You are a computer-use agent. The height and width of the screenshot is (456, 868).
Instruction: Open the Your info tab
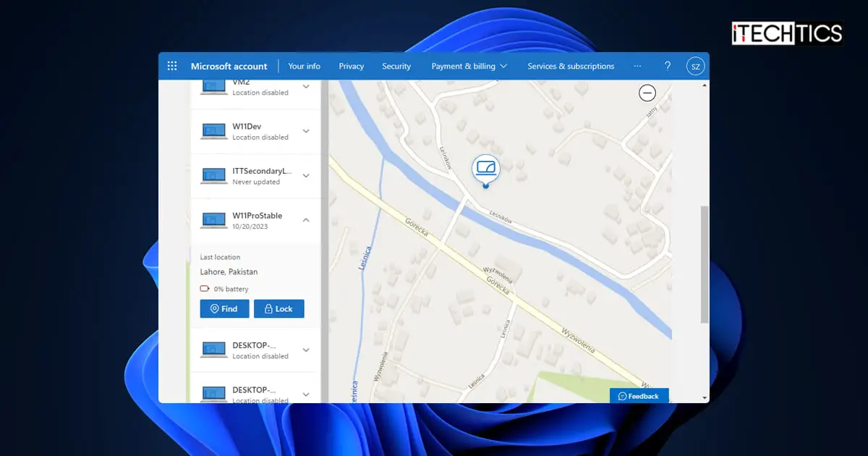pos(304,66)
